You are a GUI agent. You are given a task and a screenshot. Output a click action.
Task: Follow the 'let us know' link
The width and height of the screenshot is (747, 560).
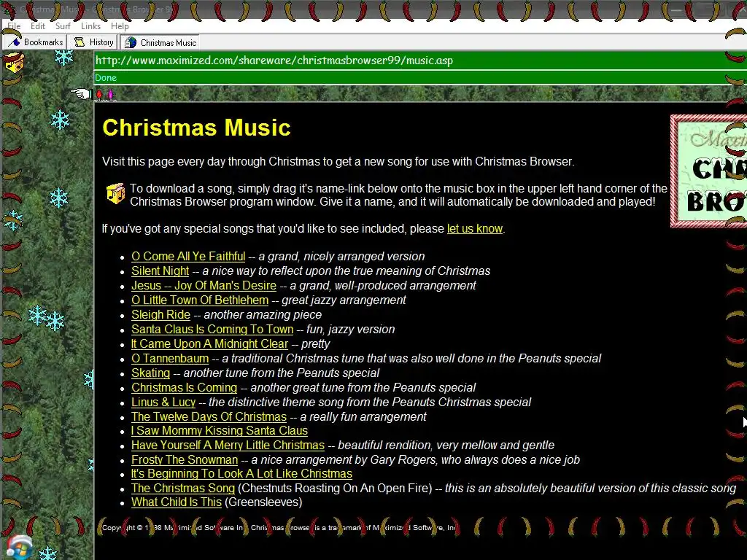coord(474,228)
